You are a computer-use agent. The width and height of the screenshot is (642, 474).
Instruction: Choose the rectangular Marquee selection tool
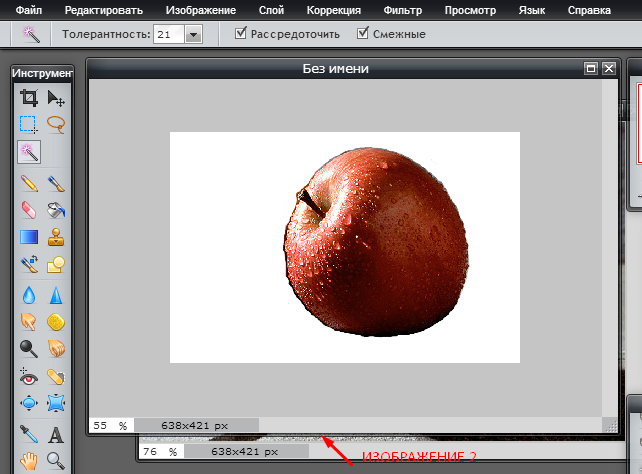[29, 125]
